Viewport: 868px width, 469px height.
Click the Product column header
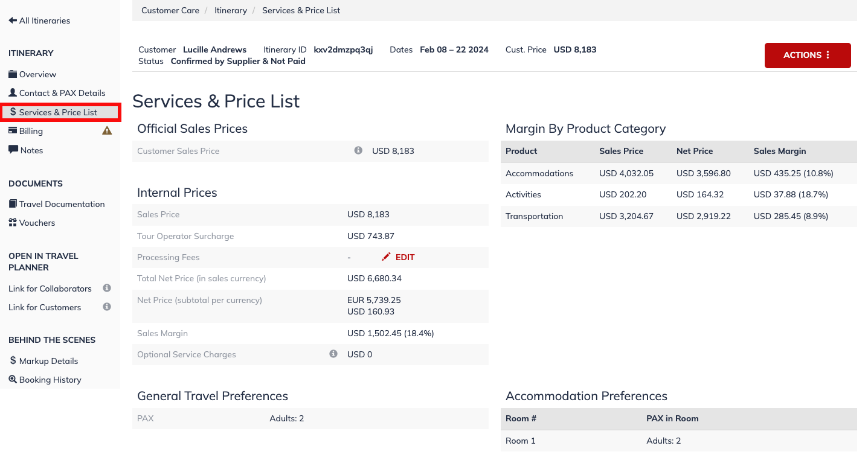point(521,151)
